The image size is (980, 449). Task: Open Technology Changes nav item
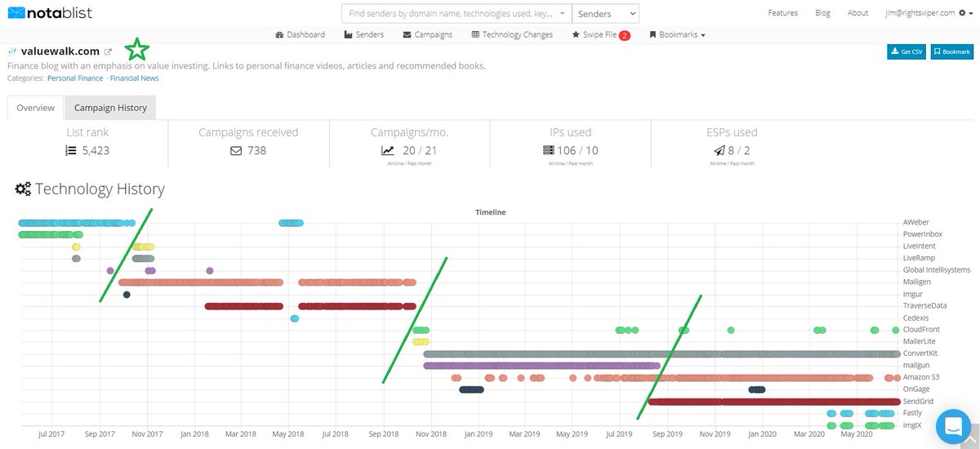[512, 34]
